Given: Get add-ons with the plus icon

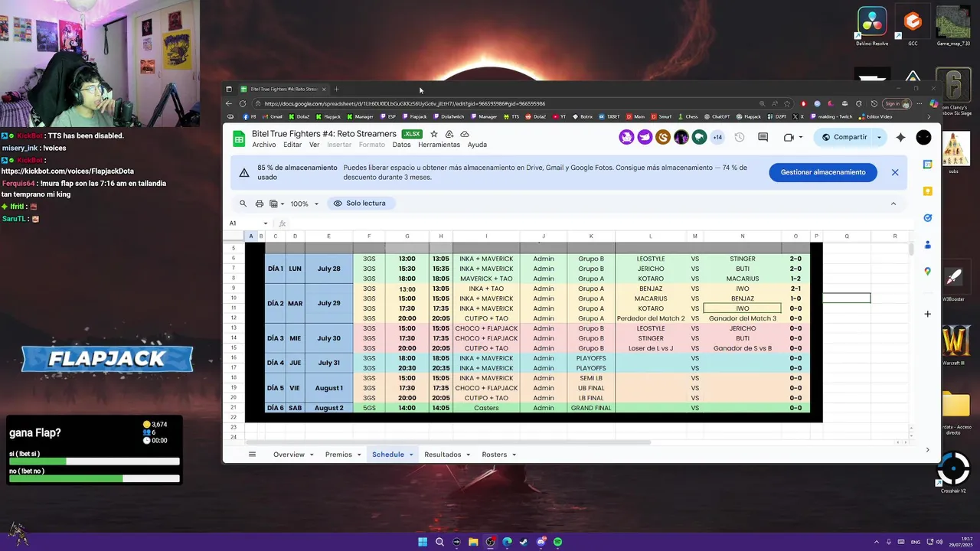Looking at the screenshot, I should [x=927, y=314].
